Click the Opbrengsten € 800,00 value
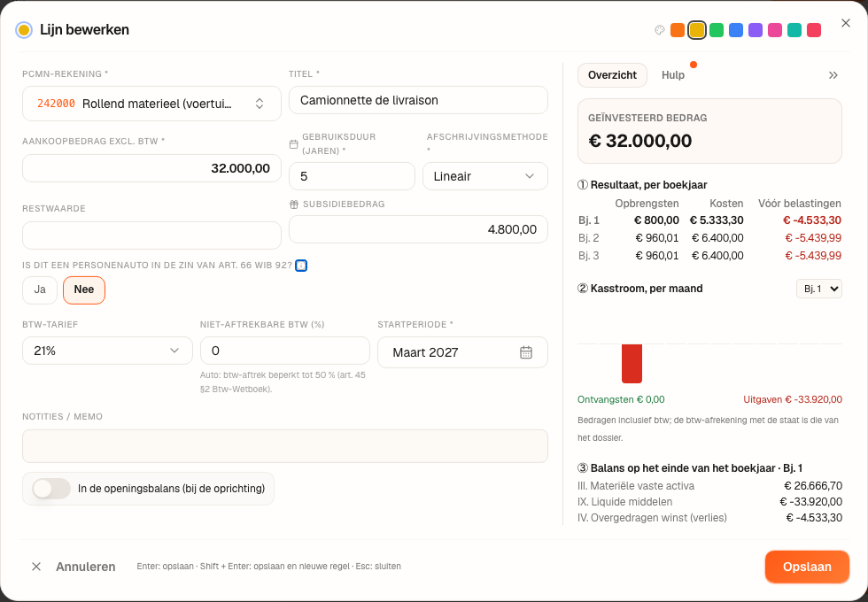This screenshot has width=868, height=602. click(656, 220)
